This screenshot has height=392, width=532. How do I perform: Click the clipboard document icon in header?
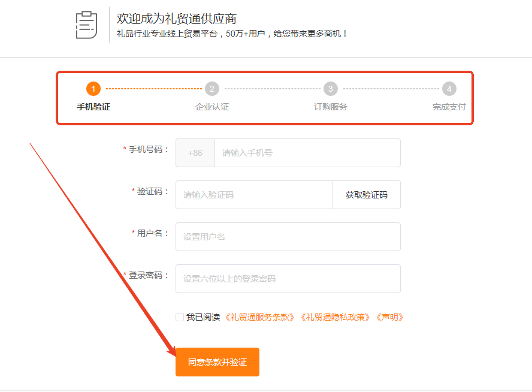tap(86, 25)
